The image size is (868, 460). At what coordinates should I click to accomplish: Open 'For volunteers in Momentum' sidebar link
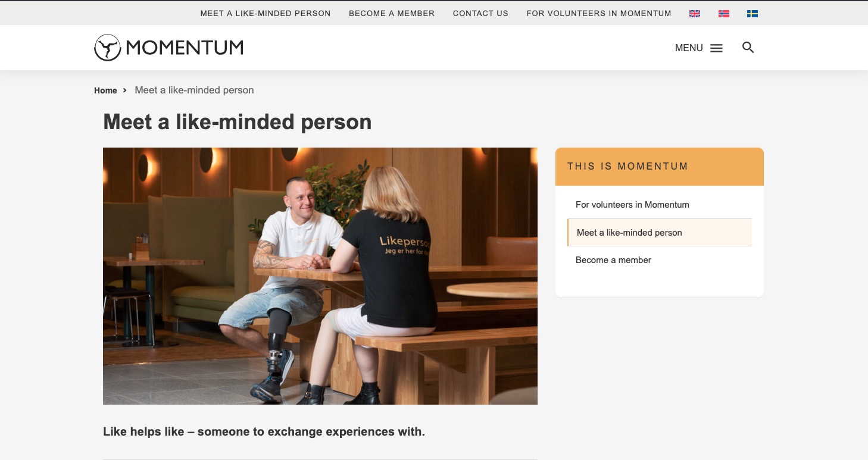(632, 205)
